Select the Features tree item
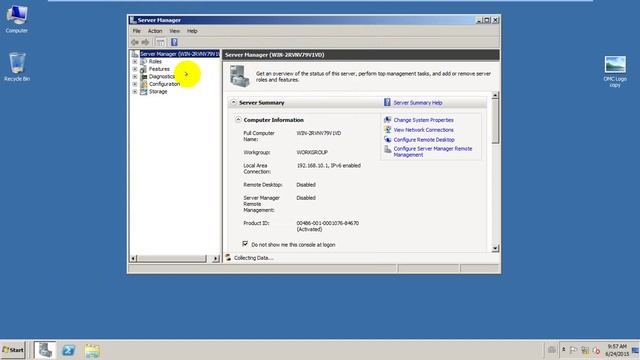 click(159, 69)
